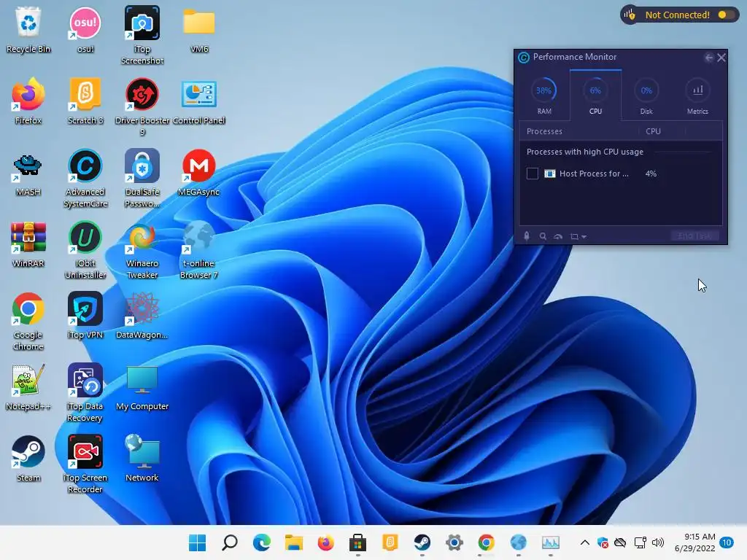Switch to the RAM tab in Performance Monitor

[544, 96]
